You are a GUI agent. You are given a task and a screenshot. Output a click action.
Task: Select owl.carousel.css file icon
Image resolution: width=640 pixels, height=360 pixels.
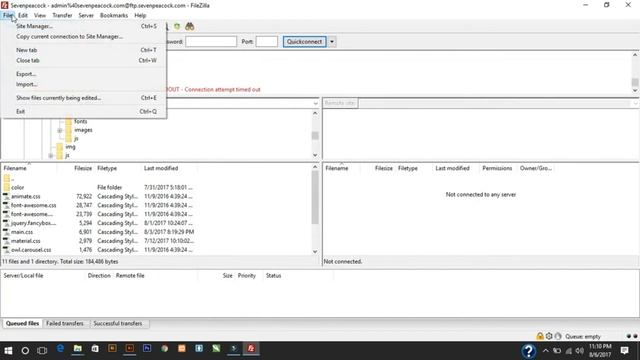[x=6, y=250]
